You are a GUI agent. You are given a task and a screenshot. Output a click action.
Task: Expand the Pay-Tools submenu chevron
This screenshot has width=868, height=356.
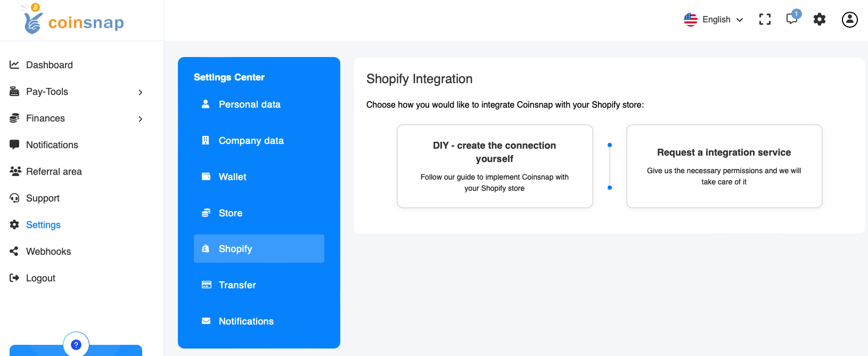(141, 92)
